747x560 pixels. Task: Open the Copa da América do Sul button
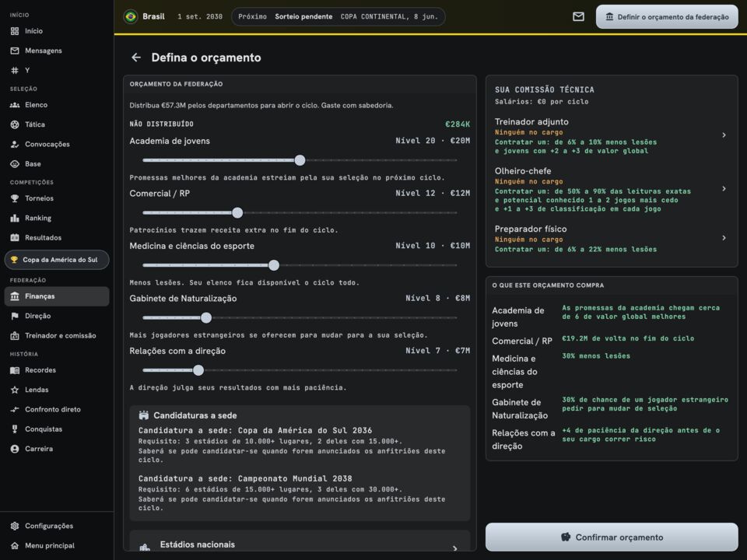click(x=57, y=260)
